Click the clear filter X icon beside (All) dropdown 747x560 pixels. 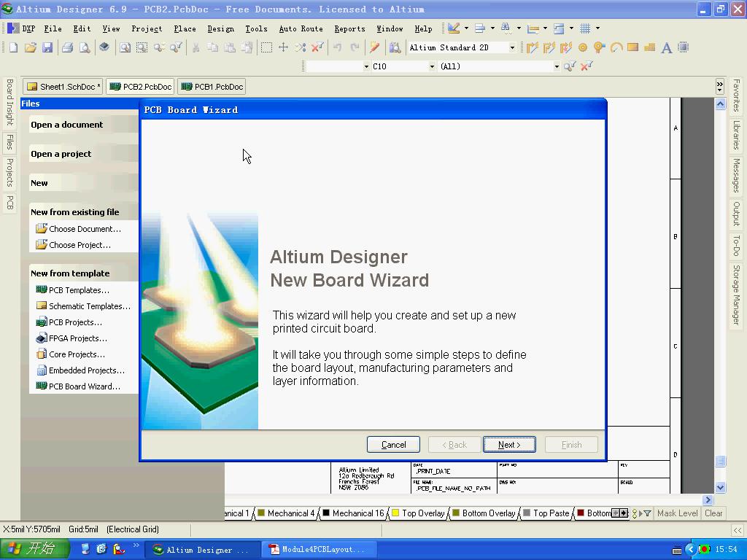(x=587, y=66)
